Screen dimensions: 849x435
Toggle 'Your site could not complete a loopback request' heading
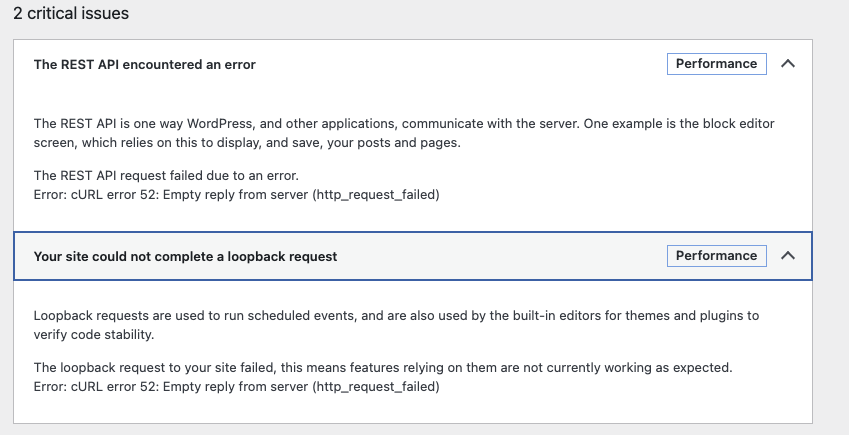pos(185,256)
